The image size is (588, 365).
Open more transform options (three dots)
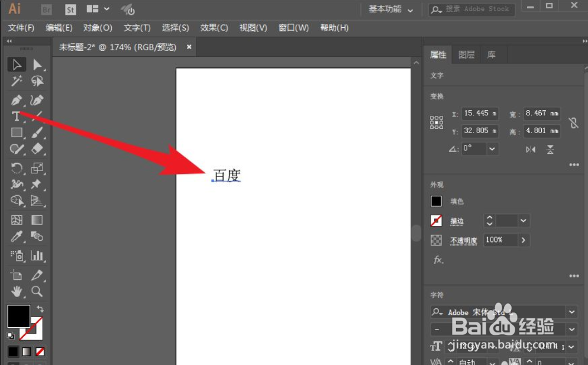(x=574, y=164)
